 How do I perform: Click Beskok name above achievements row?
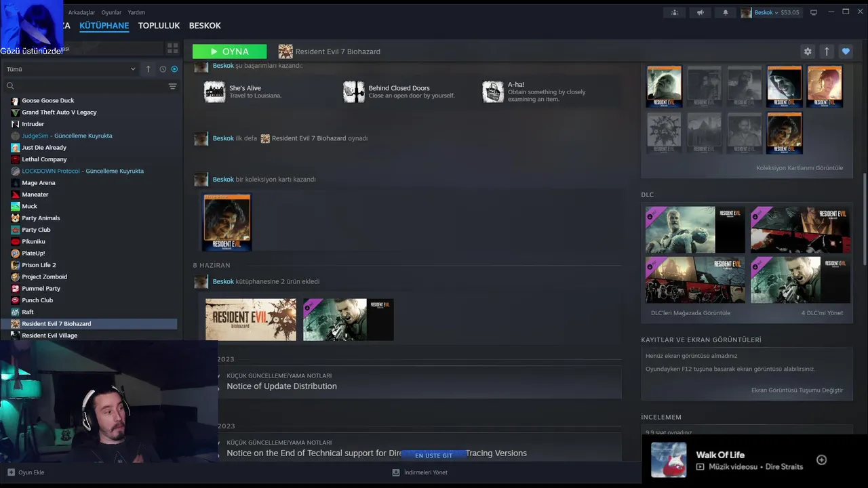[223, 66]
